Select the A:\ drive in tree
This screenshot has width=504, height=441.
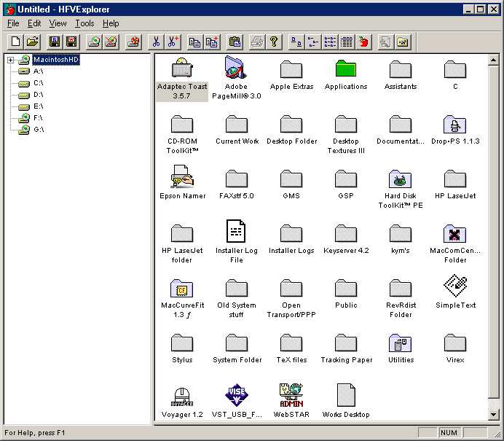click(39, 71)
